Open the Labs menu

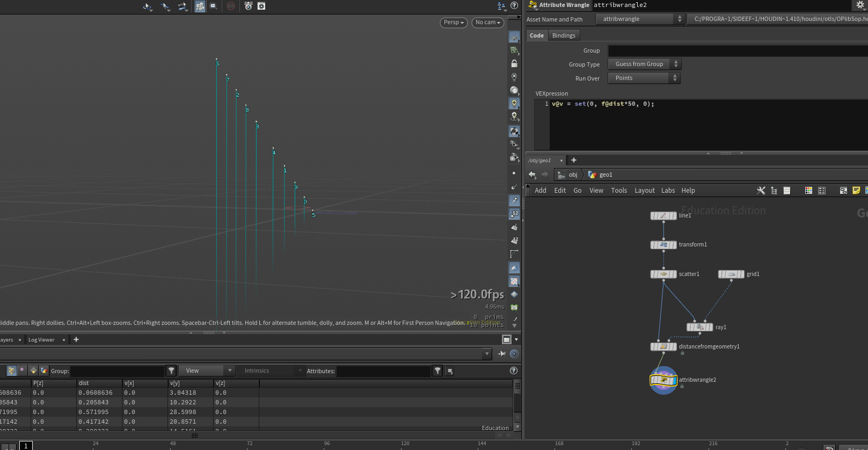(668, 191)
